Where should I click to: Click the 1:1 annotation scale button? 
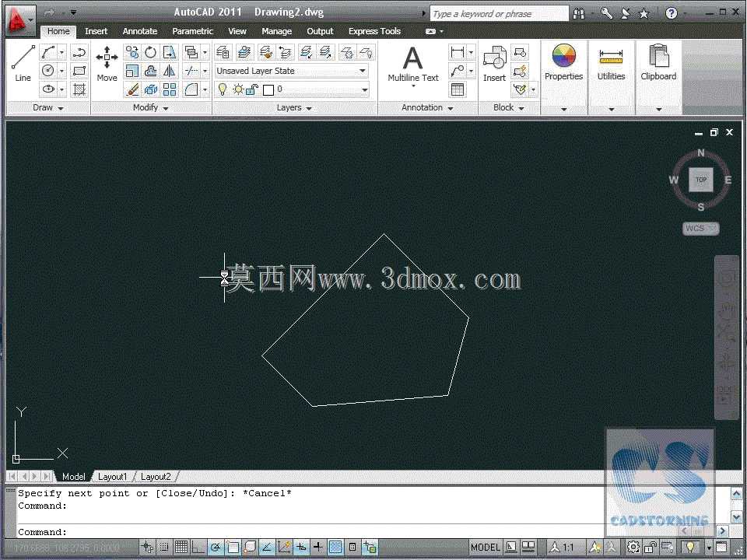pyautogui.click(x=562, y=547)
